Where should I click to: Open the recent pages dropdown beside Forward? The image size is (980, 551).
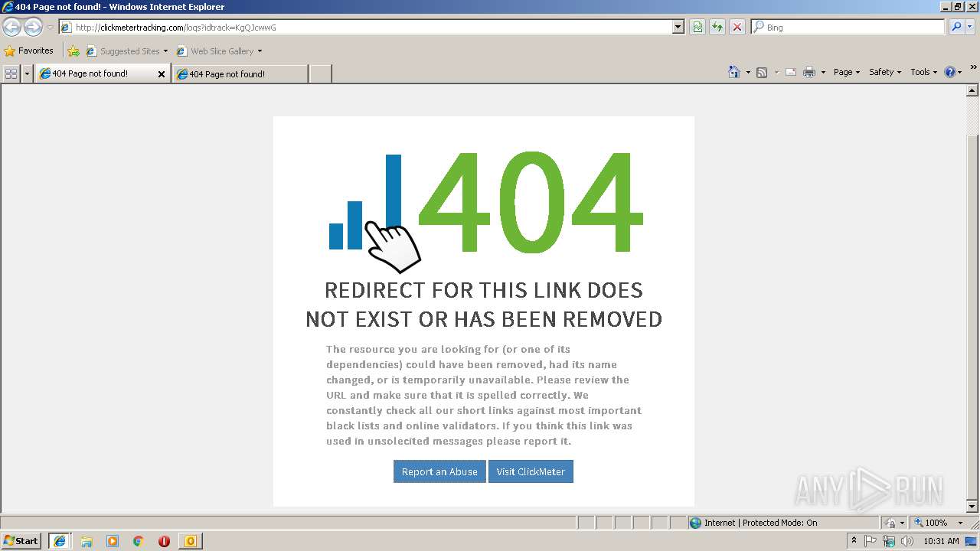click(50, 28)
